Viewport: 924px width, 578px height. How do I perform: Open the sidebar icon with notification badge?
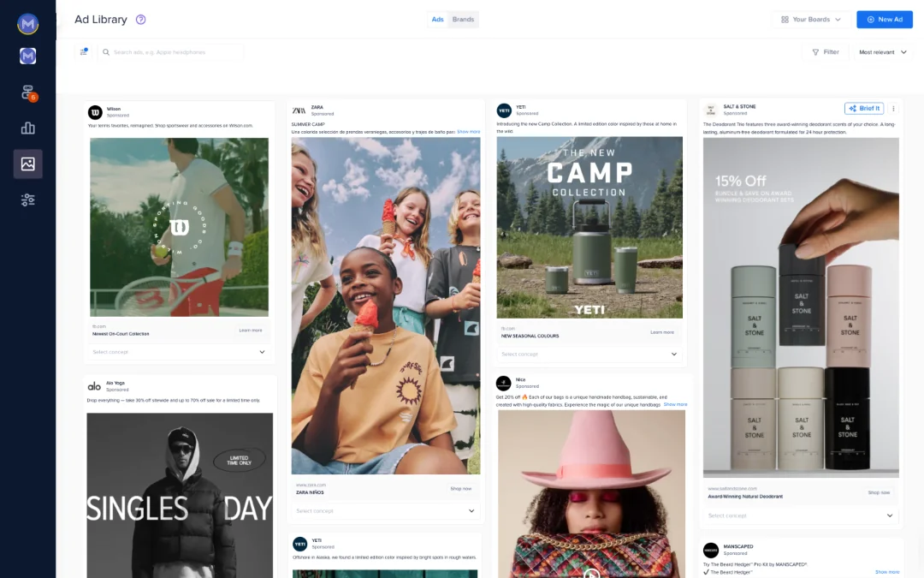(27, 92)
